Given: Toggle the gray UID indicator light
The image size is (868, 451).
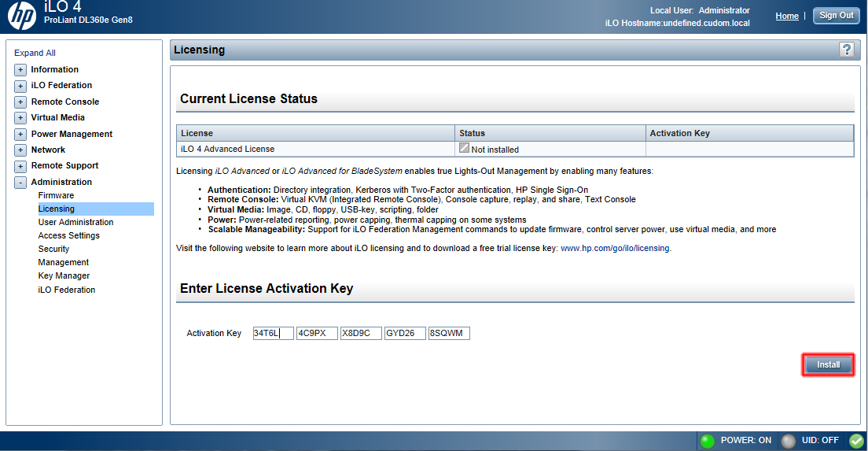Looking at the screenshot, I should click(788, 441).
